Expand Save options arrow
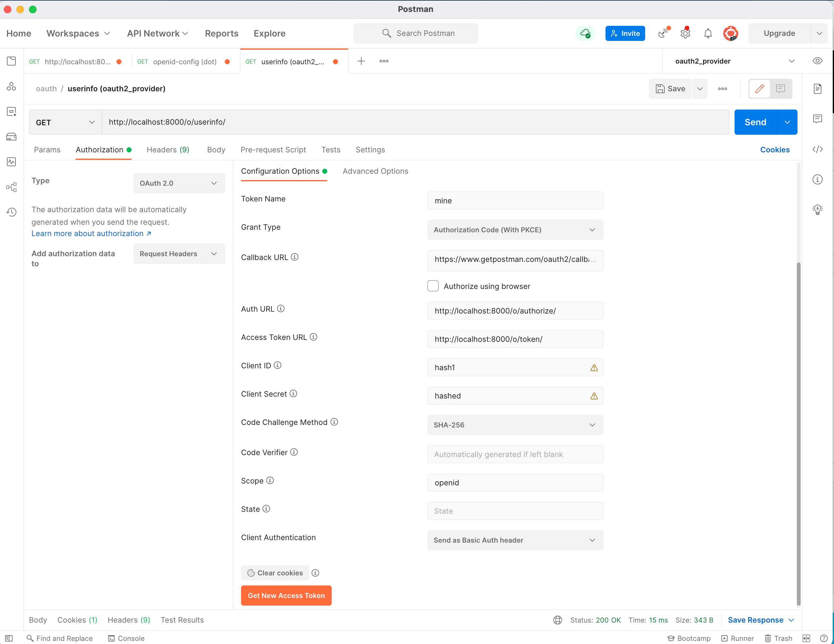834x644 pixels. point(700,89)
